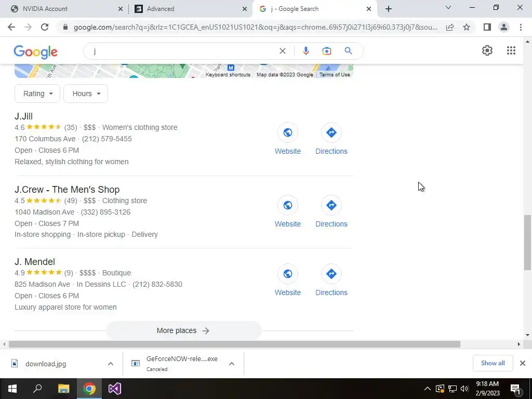Open the J. Mendel Website icon

(x=288, y=274)
